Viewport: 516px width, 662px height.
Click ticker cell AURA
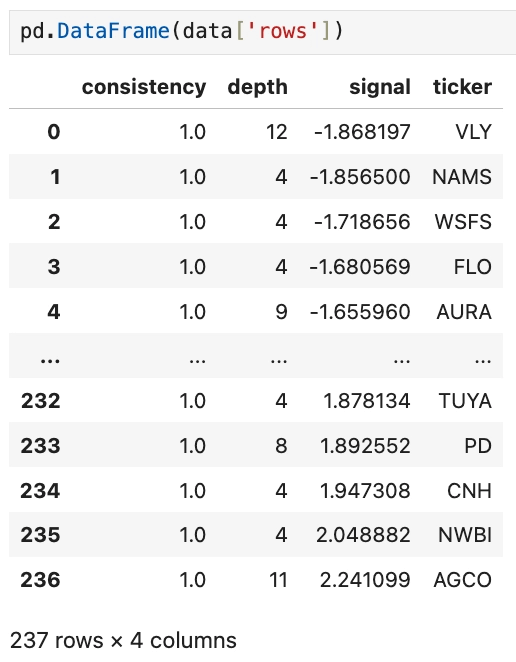coord(464,312)
